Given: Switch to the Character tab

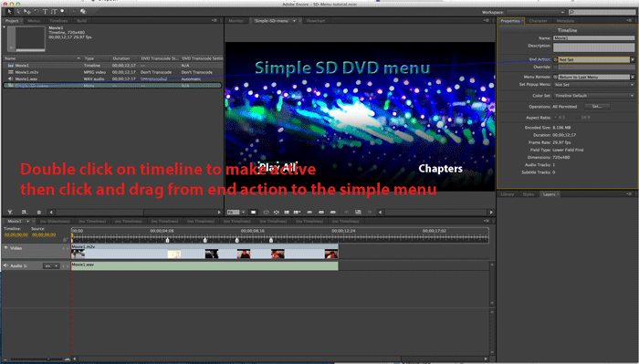Looking at the screenshot, I should (538, 21).
